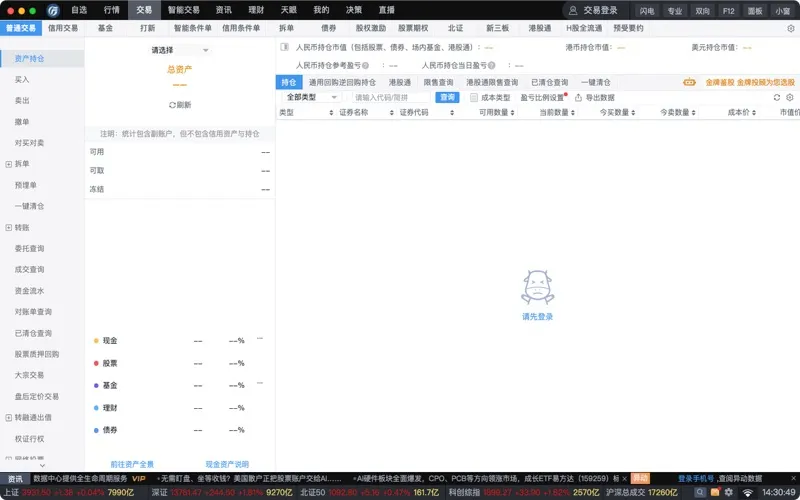Open settings gear at right of trade tabs
Viewport: 800px width, 500px height.
tap(790, 29)
